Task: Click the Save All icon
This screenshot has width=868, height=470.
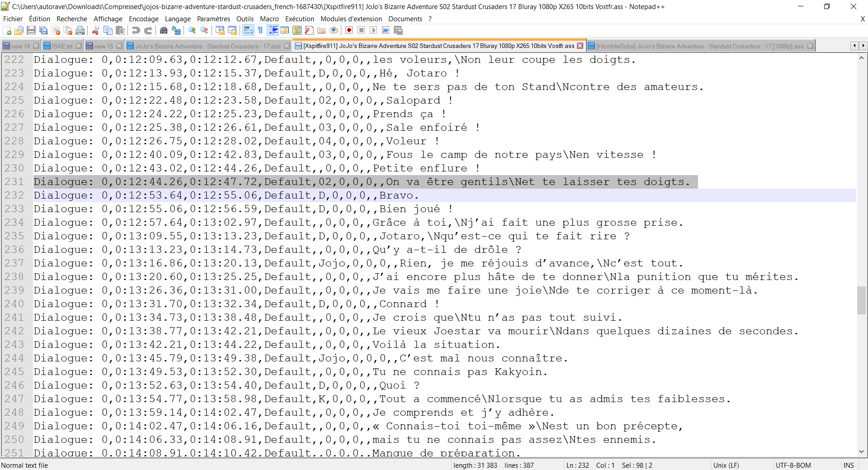Action: (43, 30)
